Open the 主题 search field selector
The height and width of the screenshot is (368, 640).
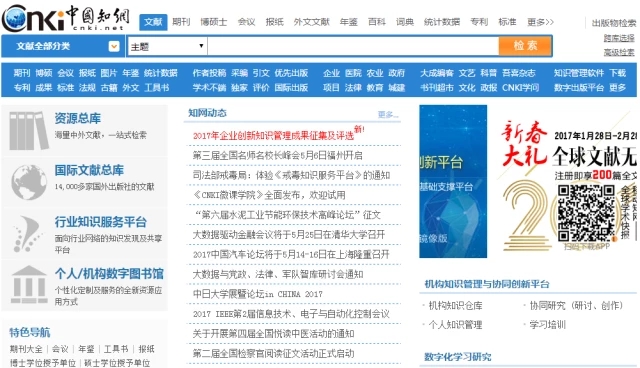167,47
